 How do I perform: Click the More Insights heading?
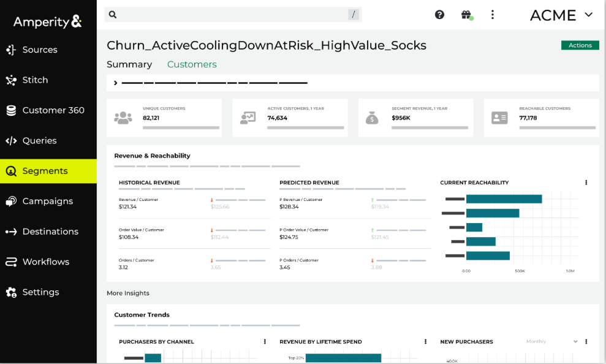click(x=128, y=294)
